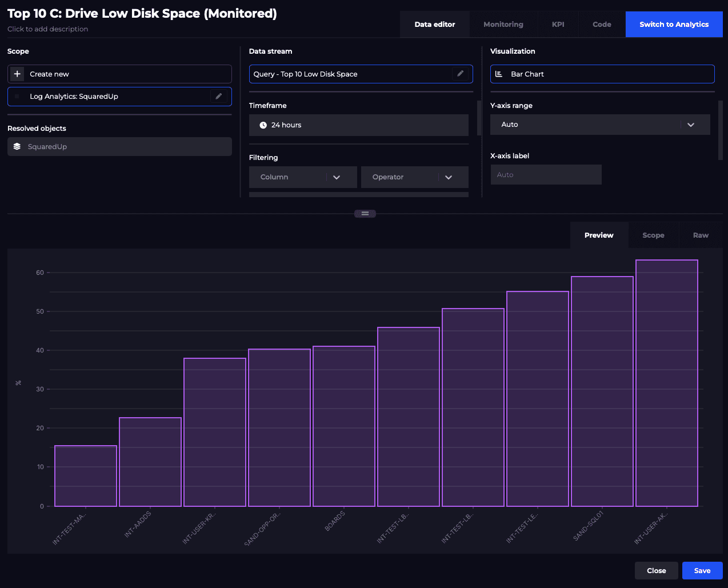
Task: Click the panel resize handle icon
Action: (365, 214)
